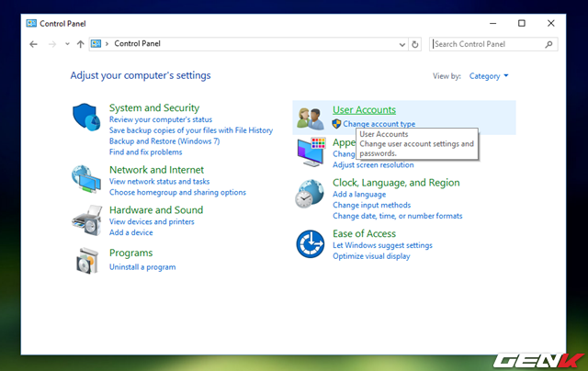Open the Programs category heading

(x=130, y=253)
